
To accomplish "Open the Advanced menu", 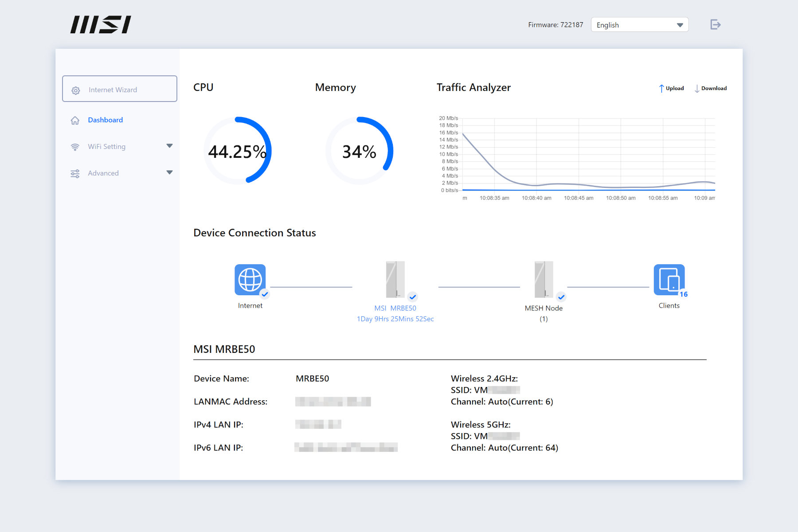I will pyautogui.click(x=103, y=173).
